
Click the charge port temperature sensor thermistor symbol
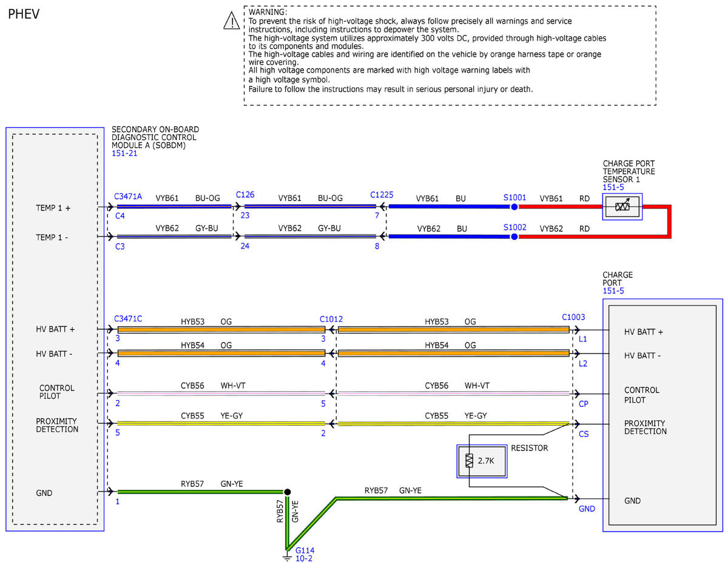tap(622, 207)
